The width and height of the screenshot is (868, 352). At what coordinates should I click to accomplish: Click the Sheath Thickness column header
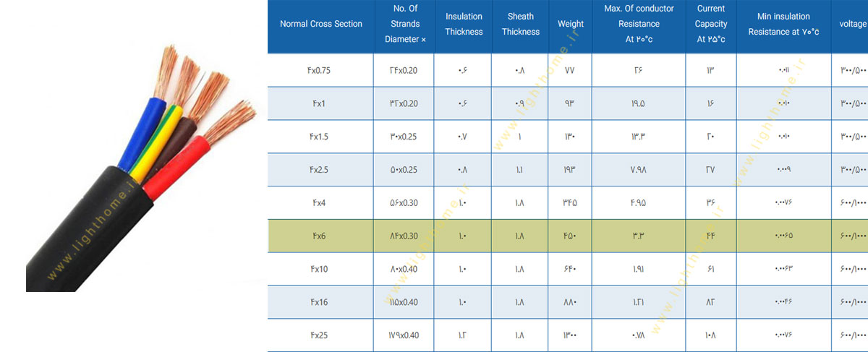521,24
